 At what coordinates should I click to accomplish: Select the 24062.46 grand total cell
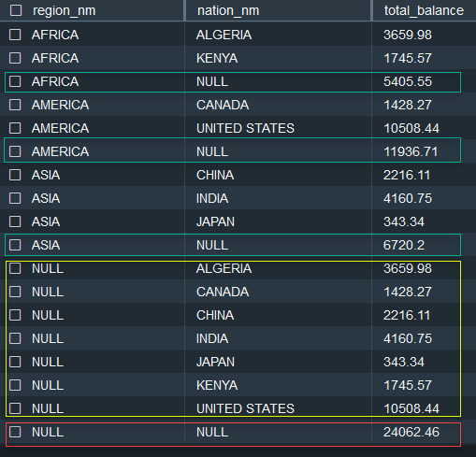pyautogui.click(x=411, y=432)
